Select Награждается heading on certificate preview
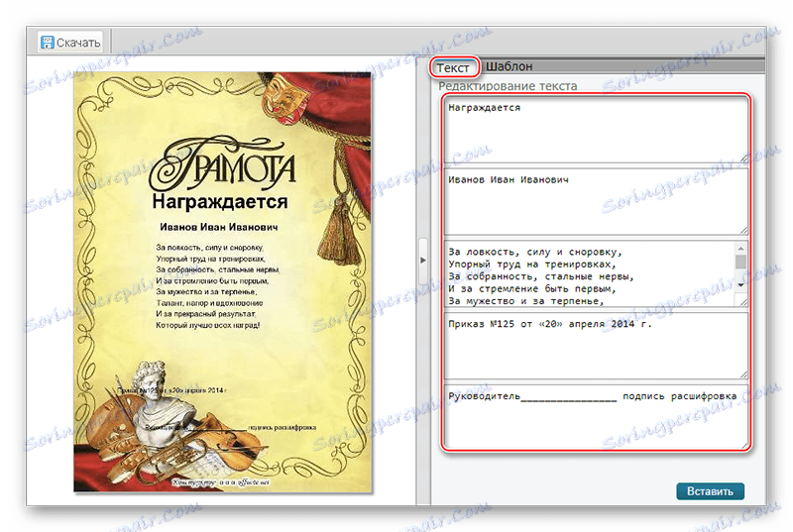 click(219, 201)
